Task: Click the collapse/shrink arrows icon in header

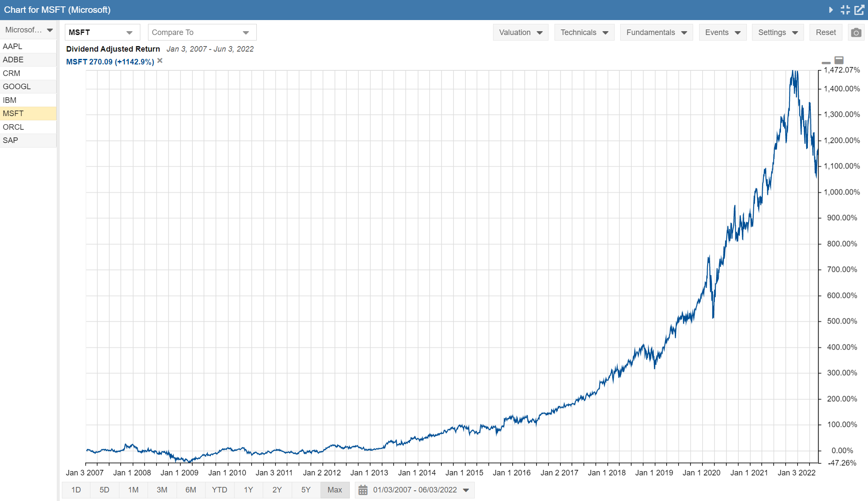Action: click(845, 10)
